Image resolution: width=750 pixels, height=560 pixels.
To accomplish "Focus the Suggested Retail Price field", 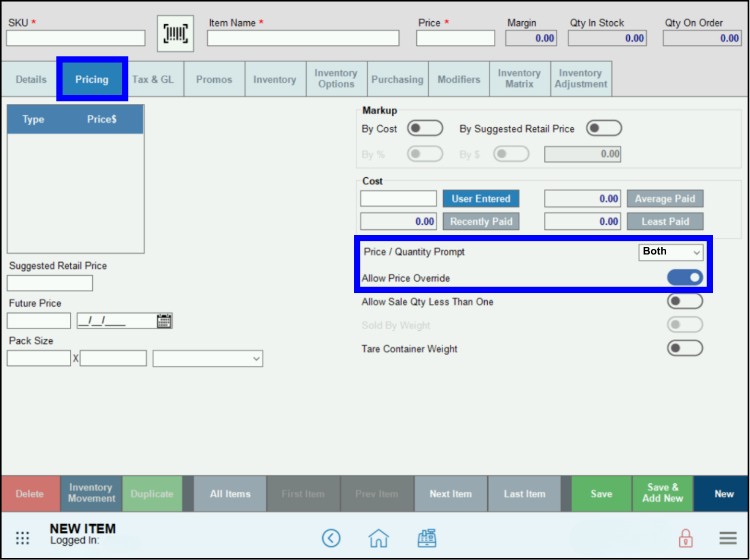I will point(50,283).
